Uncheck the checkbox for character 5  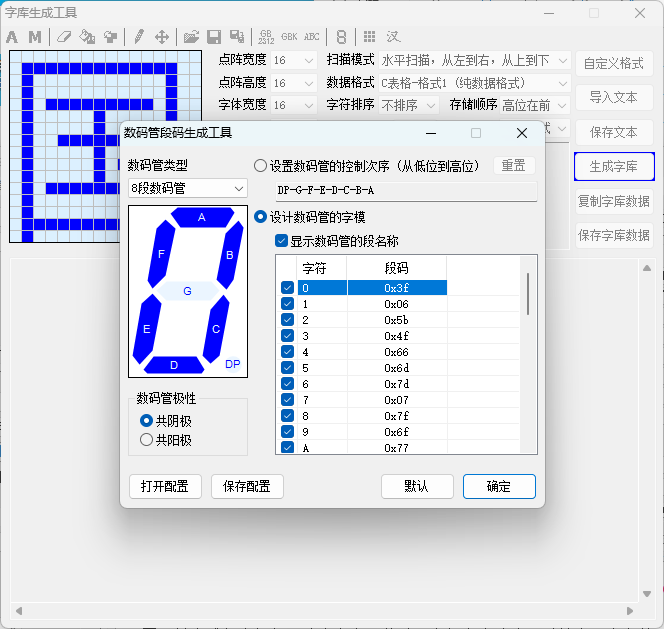(x=287, y=368)
